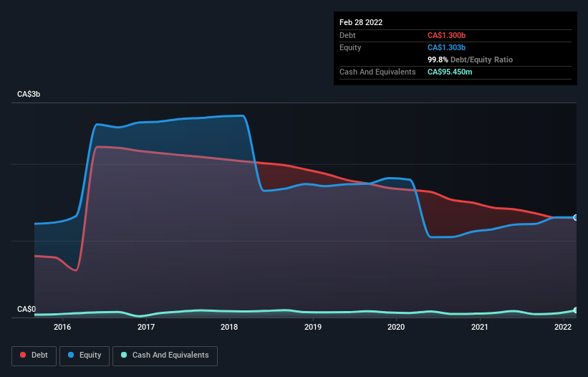
Task: Click the teal Cash endpoint marker
Action: (576, 310)
